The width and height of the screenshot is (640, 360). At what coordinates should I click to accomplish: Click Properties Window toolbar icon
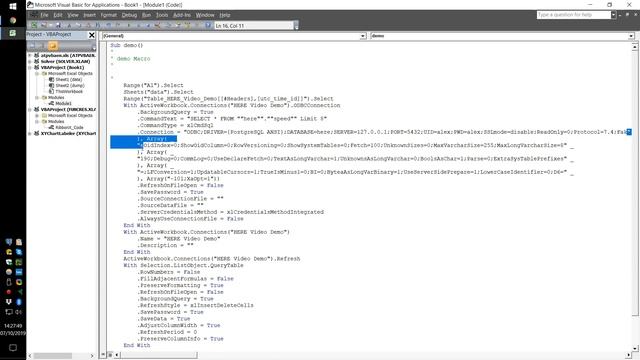(178, 25)
